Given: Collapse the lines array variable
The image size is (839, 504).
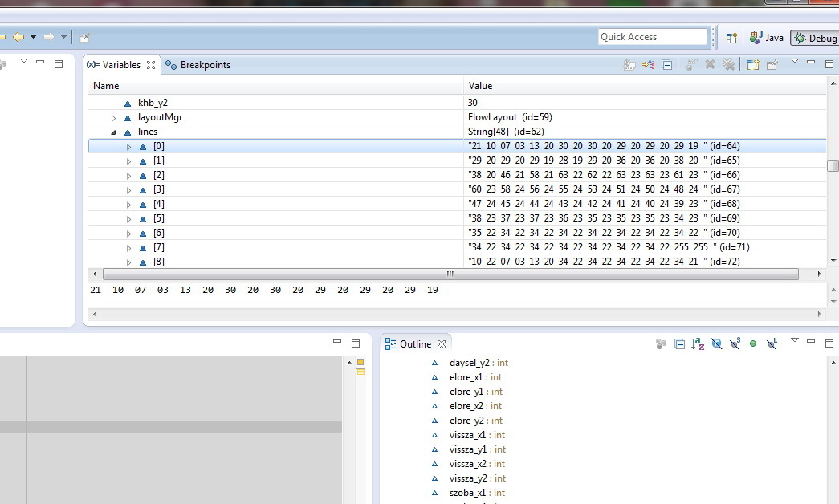Looking at the screenshot, I should (x=113, y=132).
